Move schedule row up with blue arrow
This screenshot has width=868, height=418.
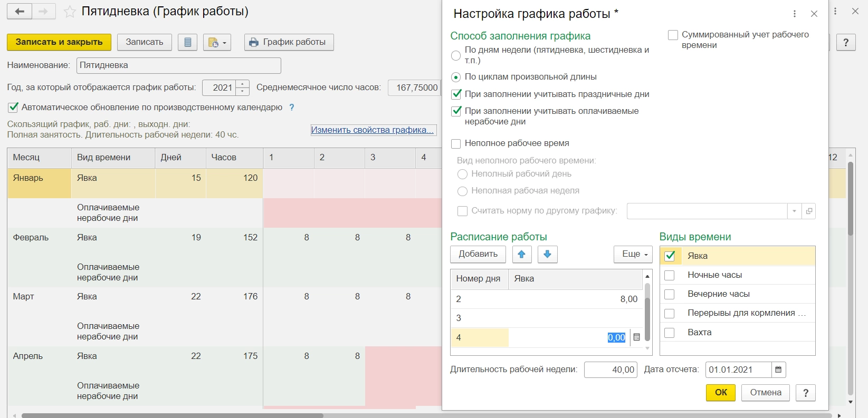point(521,254)
